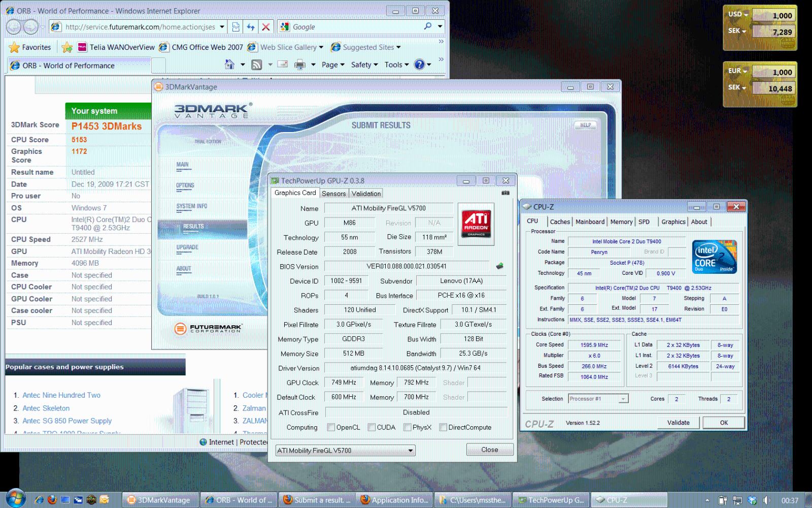
Task: Click the add to favorites bar star icon
Action: pos(67,47)
